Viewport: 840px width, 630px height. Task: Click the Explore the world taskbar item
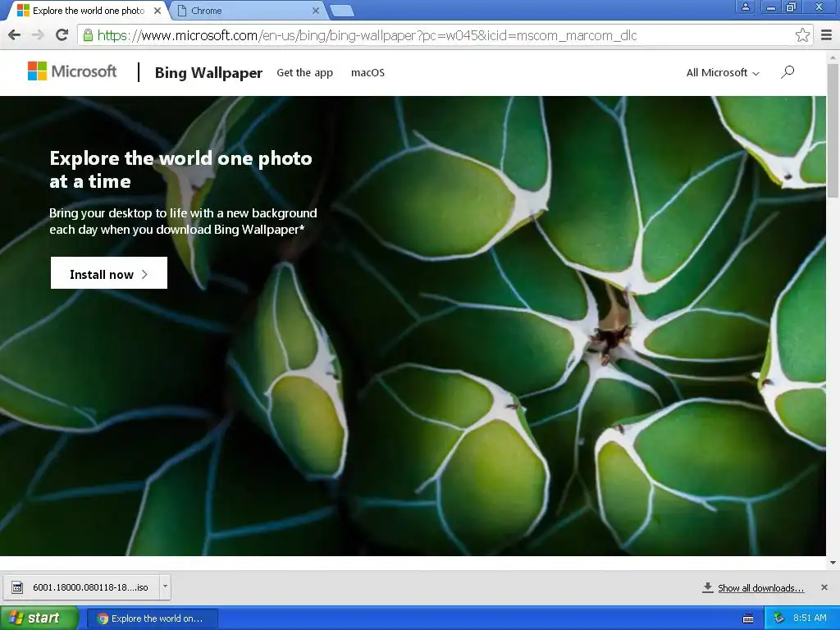[x=152, y=619]
